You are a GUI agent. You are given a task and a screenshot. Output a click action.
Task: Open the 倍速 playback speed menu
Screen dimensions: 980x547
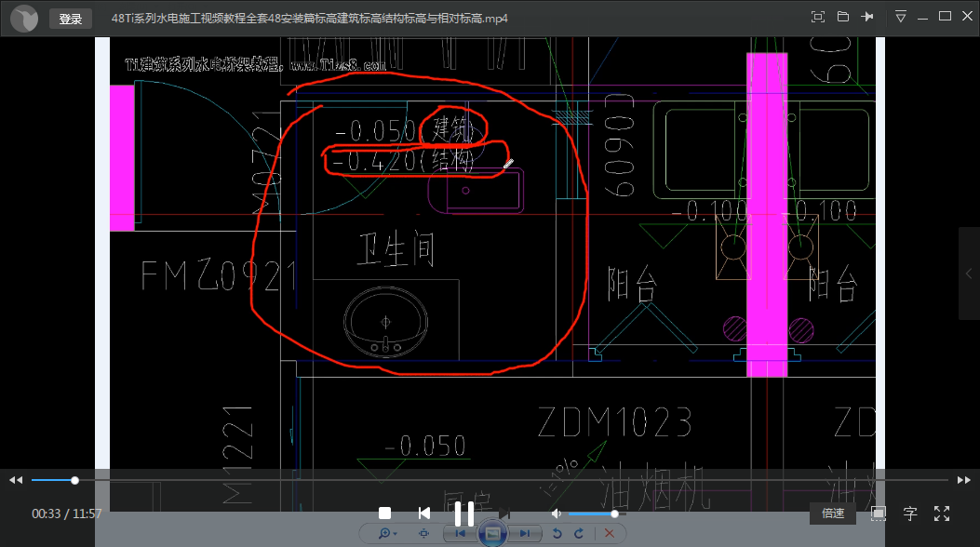833,514
